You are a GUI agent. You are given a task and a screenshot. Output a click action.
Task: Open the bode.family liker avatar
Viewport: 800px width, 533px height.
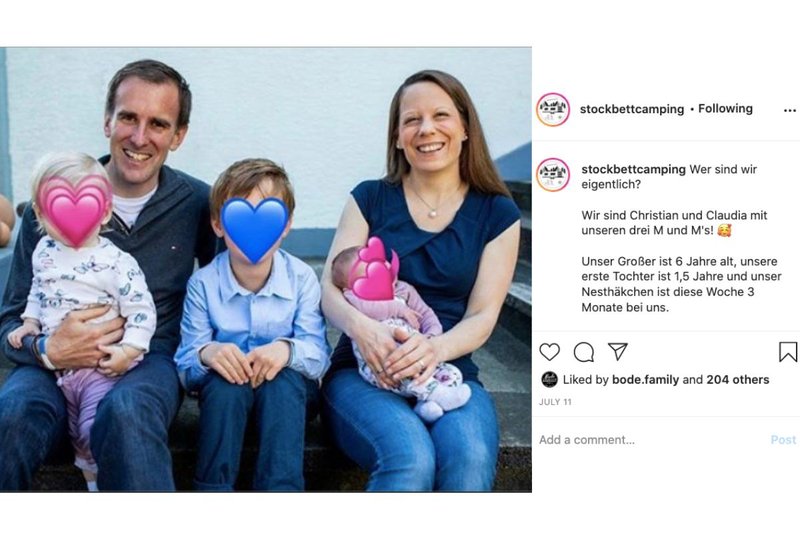[x=549, y=379]
